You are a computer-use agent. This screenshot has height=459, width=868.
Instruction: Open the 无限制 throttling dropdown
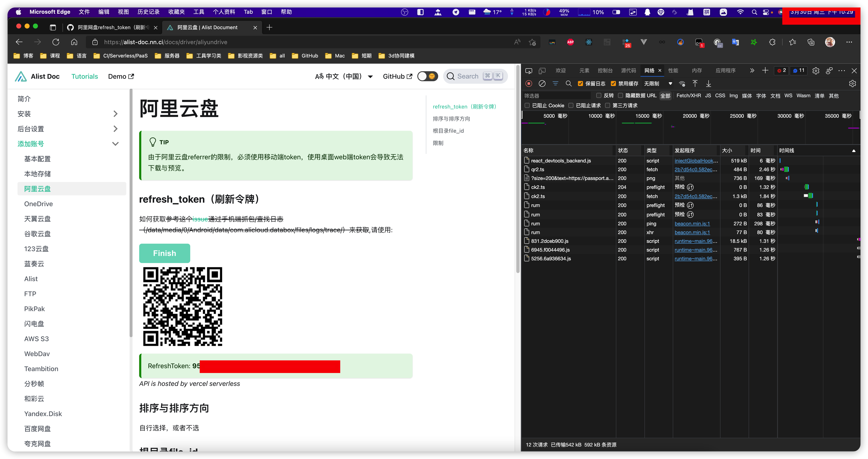[657, 84]
